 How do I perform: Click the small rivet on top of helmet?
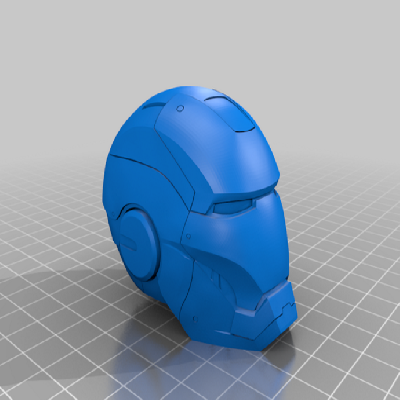tap(180, 108)
